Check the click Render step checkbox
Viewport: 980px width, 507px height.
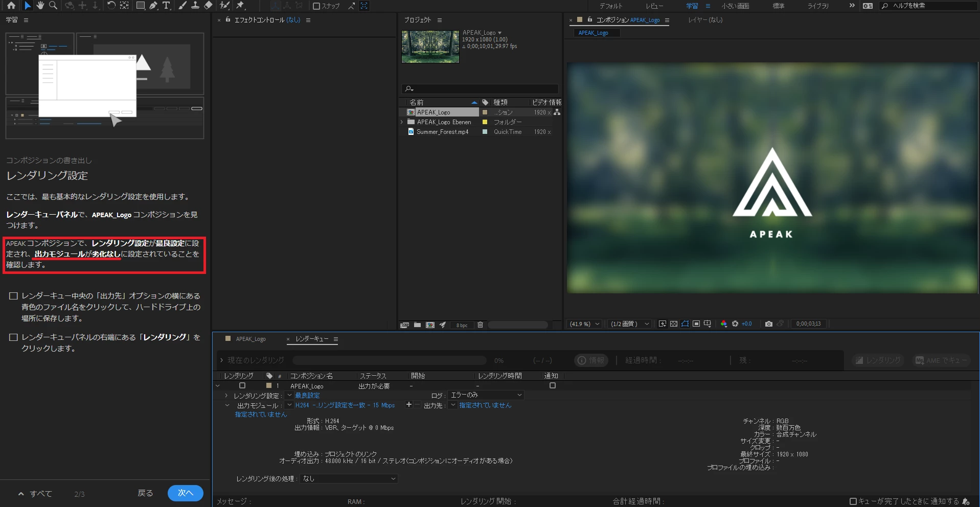point(14,337)
